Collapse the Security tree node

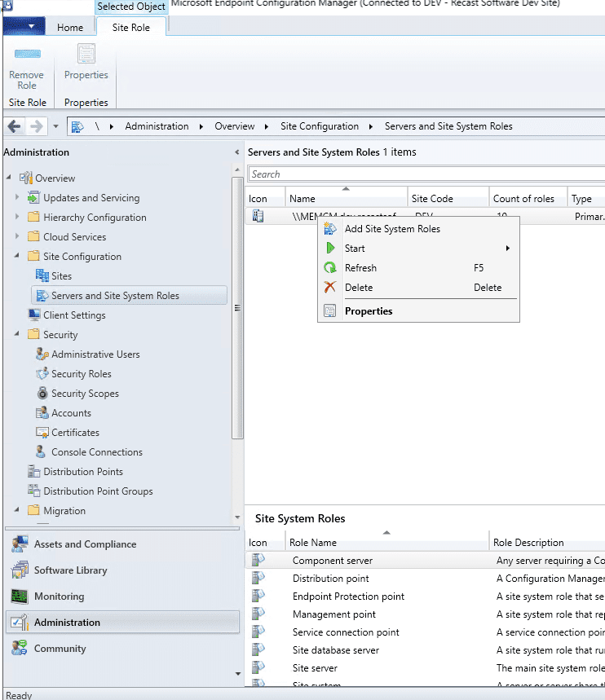18,335
